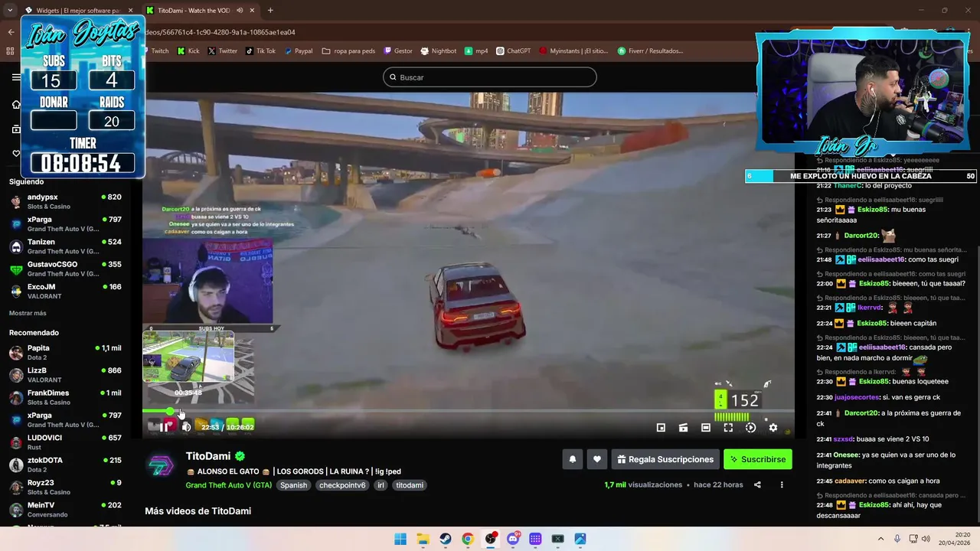Go back using browser back arrow
The height and width of the screenshot is (551, 980).
pos(11,32)
